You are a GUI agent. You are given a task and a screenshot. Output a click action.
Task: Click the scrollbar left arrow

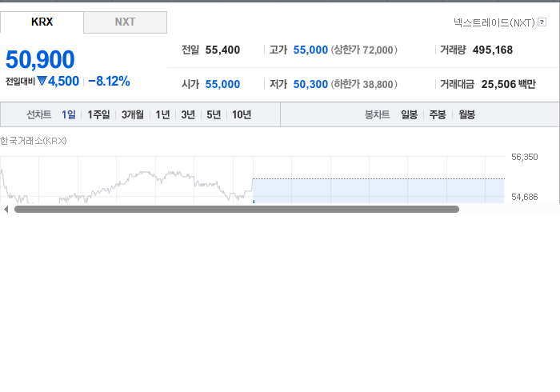pyautogui.click(x=6, y=210)
